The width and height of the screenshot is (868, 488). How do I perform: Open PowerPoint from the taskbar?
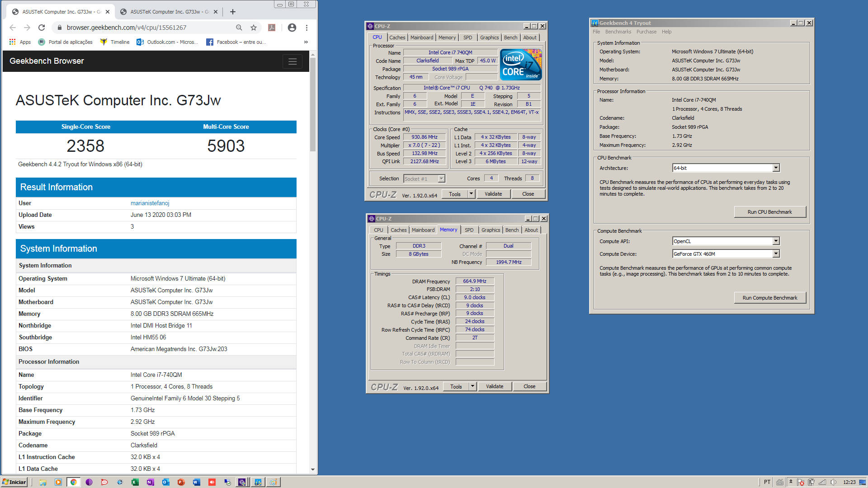click(181, 482)
